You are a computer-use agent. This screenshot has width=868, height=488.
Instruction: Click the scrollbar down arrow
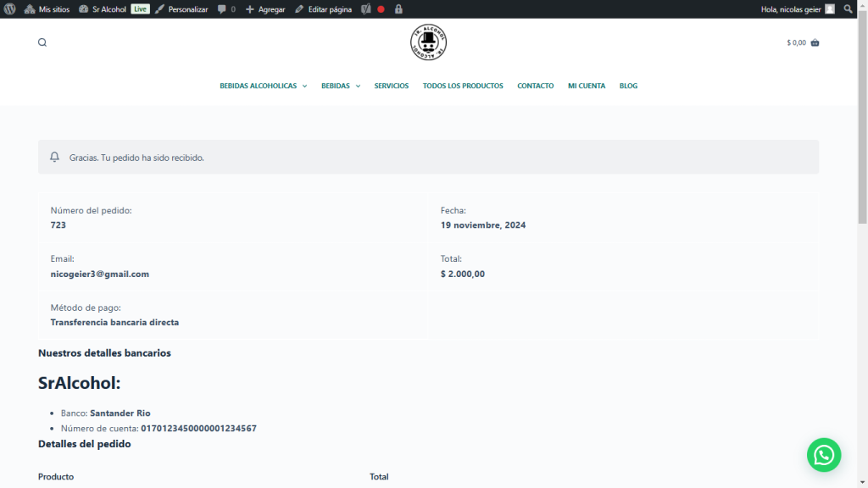tap(862, 482)
